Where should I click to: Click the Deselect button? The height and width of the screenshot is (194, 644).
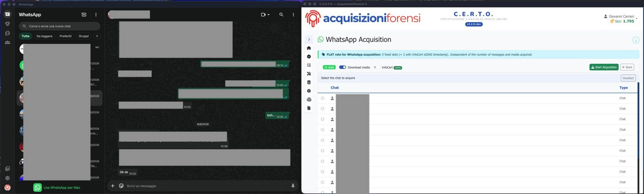tap(628, 78)
